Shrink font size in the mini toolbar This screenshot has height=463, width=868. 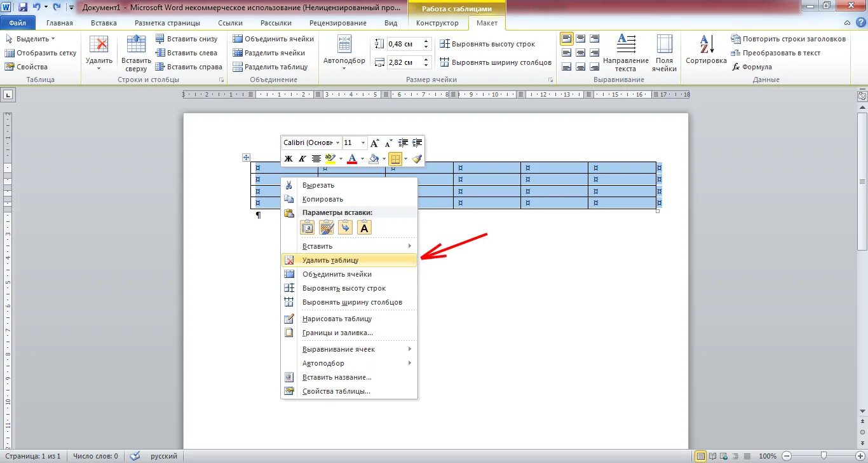coord(388,142)
